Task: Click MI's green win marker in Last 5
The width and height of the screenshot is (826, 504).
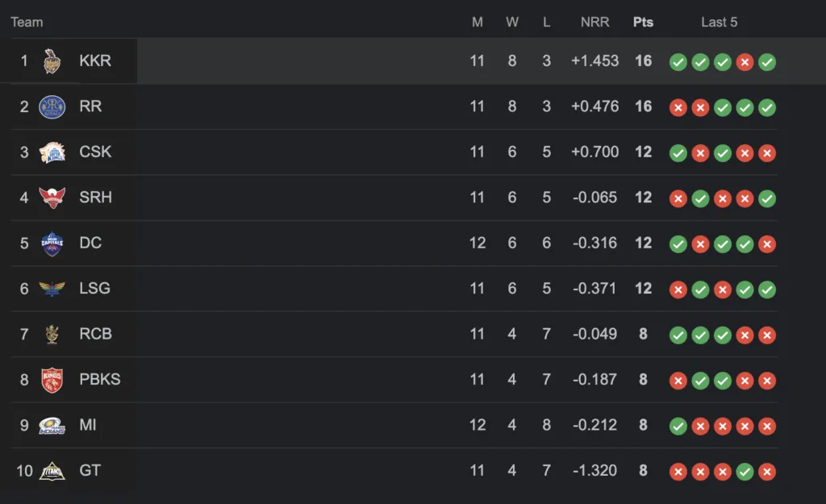Action: (x=678, y=426)
